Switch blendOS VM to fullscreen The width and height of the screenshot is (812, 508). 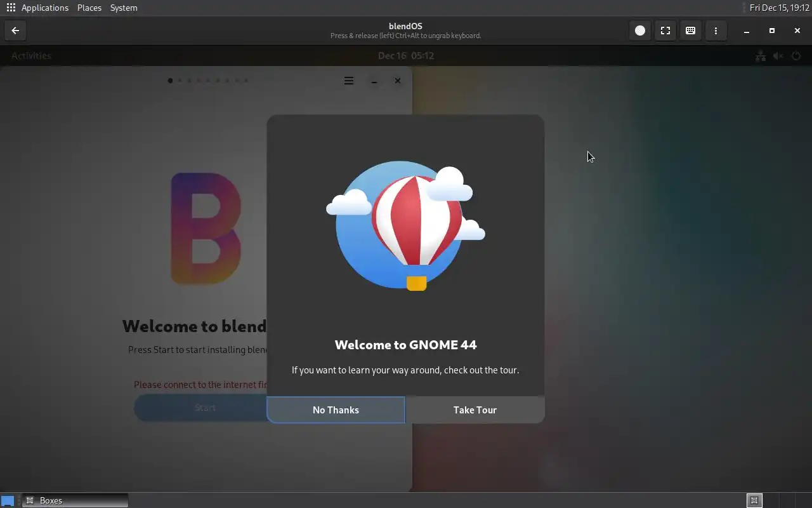click(x=665, y=30)
